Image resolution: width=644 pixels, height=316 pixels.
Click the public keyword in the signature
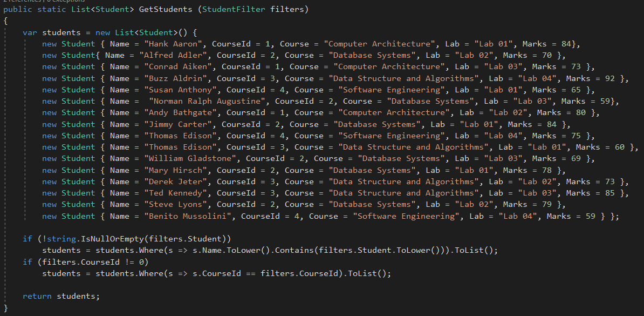point(18,9)
